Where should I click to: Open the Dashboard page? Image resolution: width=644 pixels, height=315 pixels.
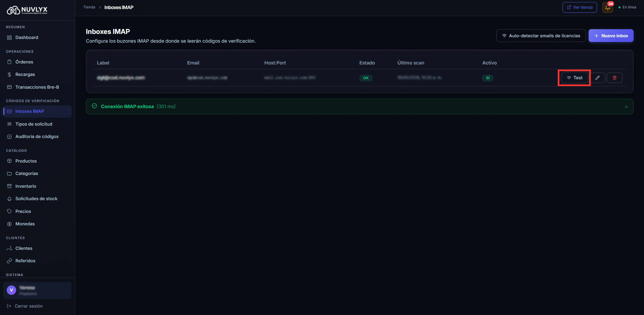[37, 38]
